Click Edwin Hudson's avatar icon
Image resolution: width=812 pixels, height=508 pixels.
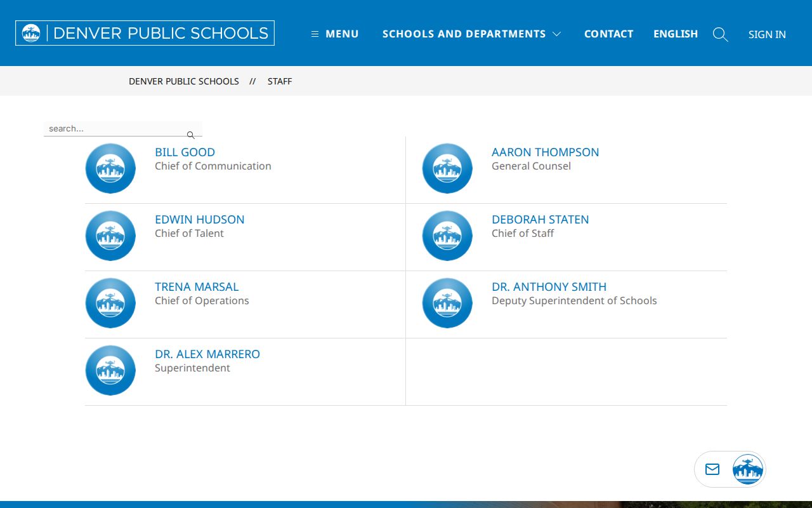click(110, 236)
